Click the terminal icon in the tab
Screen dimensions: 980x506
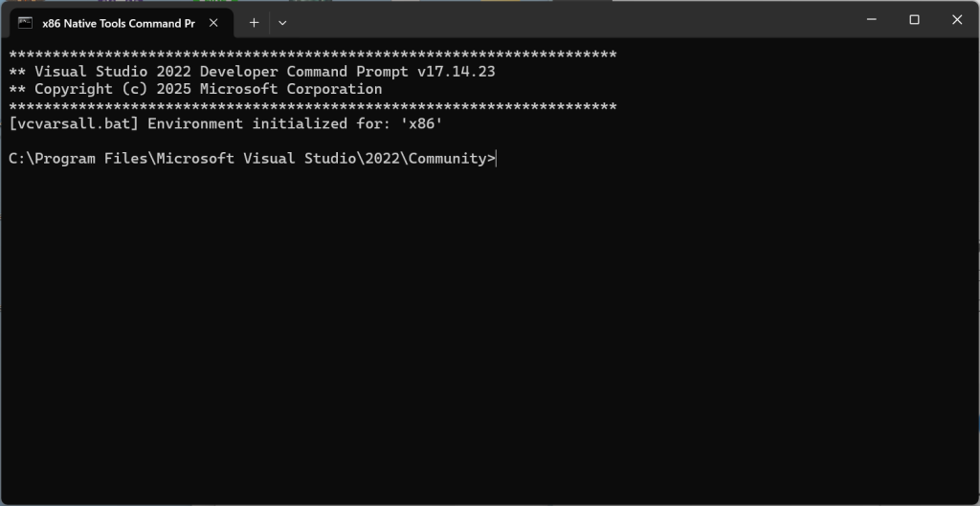pyautogui.click(x=25, y=22)
